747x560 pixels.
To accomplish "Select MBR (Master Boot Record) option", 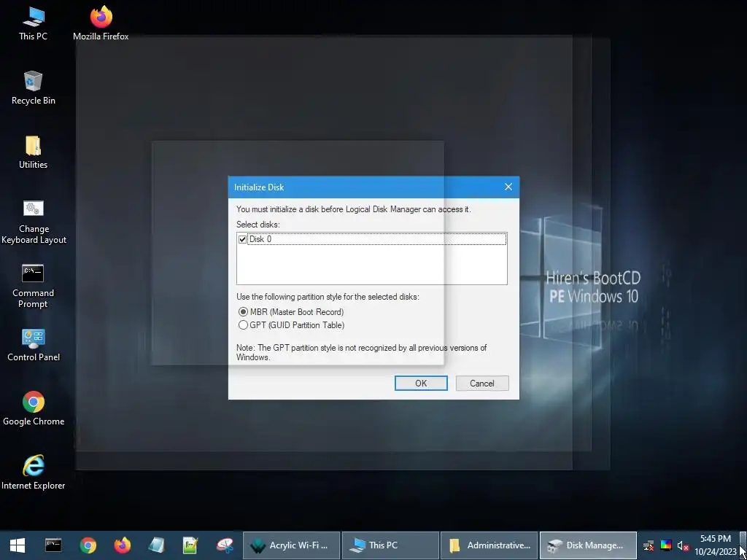I will [291, 312].
